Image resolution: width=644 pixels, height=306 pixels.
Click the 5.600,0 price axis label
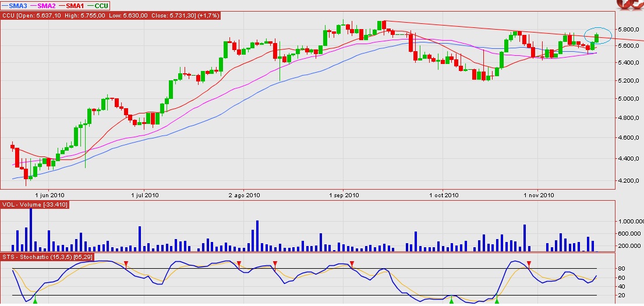pyautogui.click(x=628, y=46)
